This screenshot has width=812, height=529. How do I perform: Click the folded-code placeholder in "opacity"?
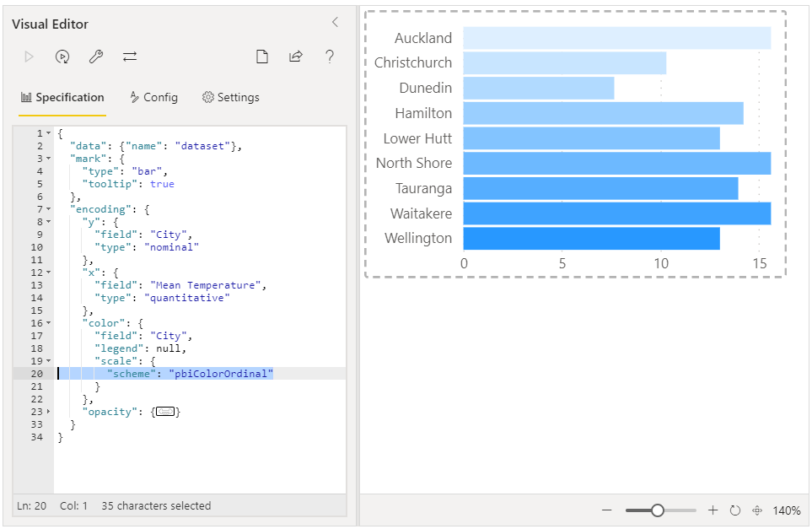tap(165, 412)
